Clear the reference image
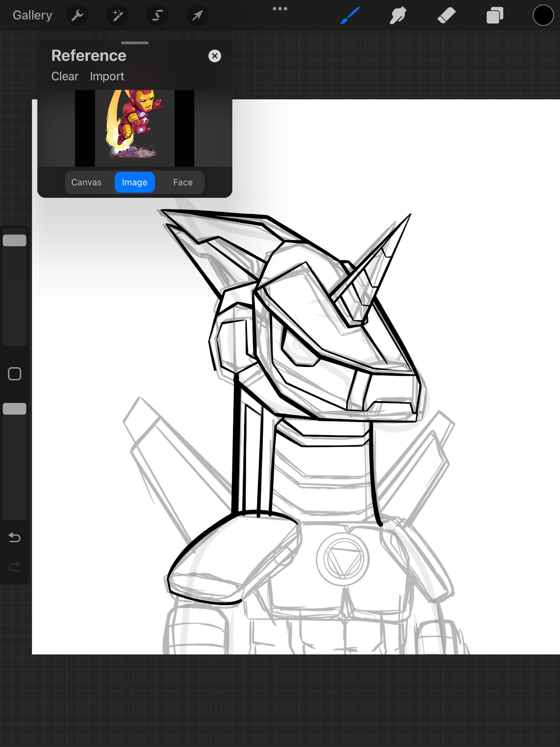 click(65, 76)
